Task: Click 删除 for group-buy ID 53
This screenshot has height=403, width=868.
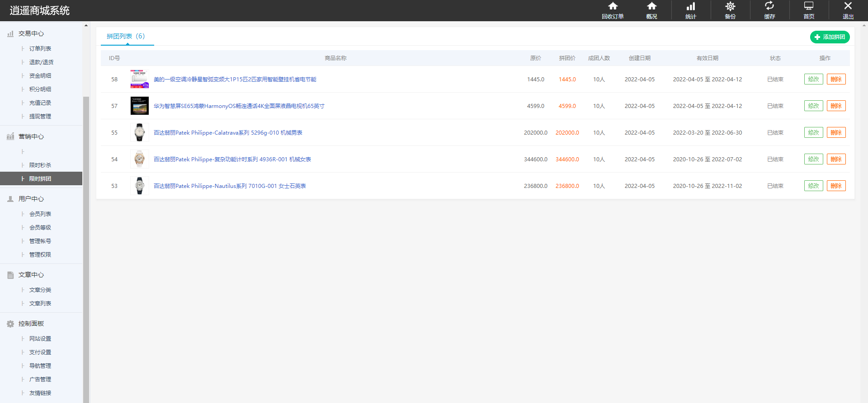Action: click(836, 186)
